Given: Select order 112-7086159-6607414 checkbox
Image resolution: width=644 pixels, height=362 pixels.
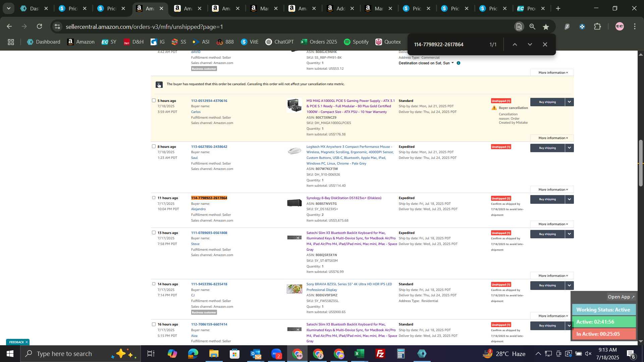Looking at the screenshot, I should [154, 324].
